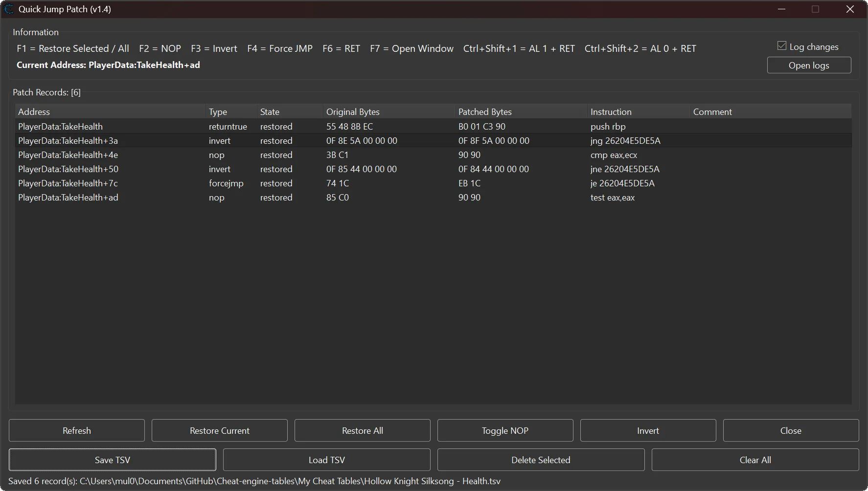Click patched bytes 0F 84 44 00 00 00
Screen dimensions: 868x491
tap(494, 169)
